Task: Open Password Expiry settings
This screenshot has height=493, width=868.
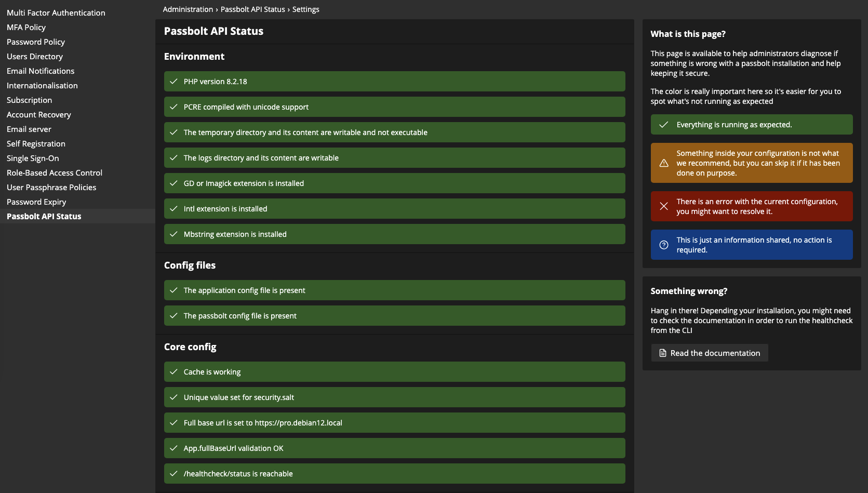Action: tap(36, 202)
